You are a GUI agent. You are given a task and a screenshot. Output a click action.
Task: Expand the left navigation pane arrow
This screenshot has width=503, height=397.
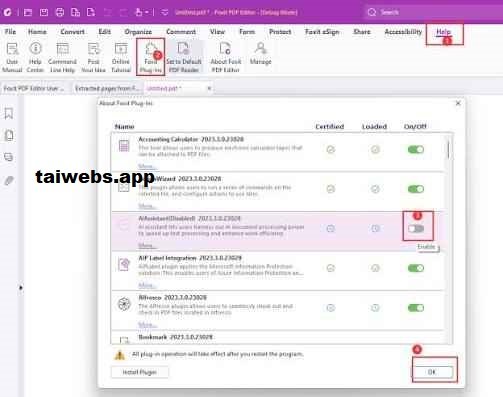[21, 287]
